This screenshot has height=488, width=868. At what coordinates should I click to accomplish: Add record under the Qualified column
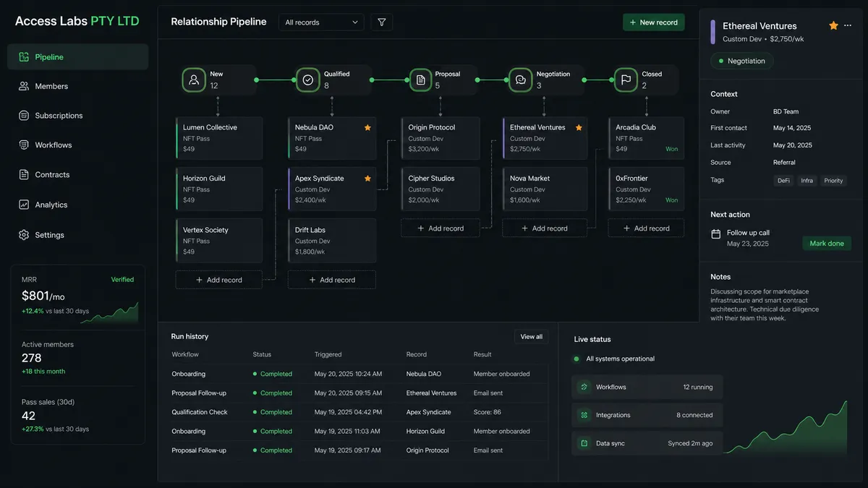(332, 280)
